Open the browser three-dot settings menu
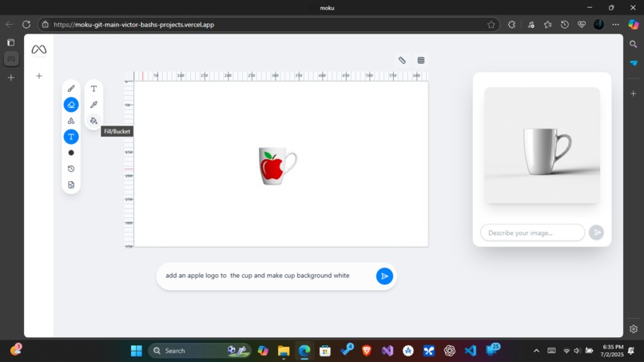The height and width of the screenshot is (362, 644). tap(616, 25)
